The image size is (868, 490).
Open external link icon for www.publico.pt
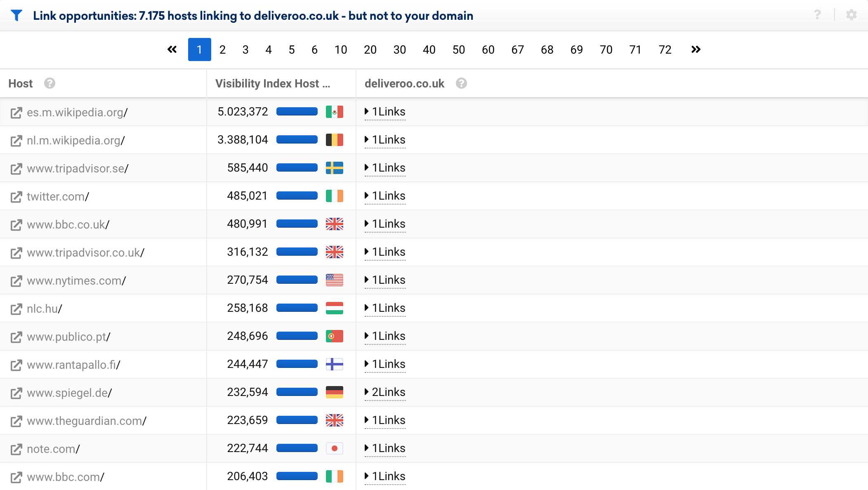[16, 337]
